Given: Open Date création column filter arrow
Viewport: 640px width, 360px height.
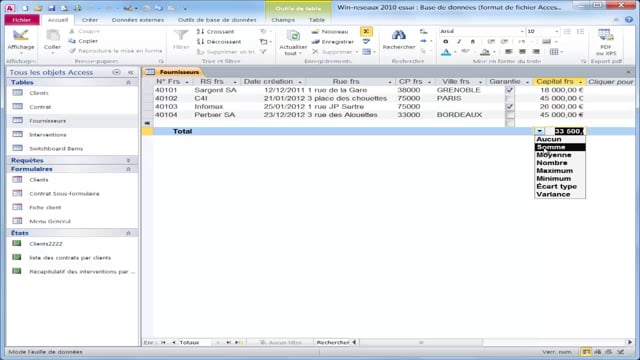Looking at the screenshot, I should coord(300,82).
